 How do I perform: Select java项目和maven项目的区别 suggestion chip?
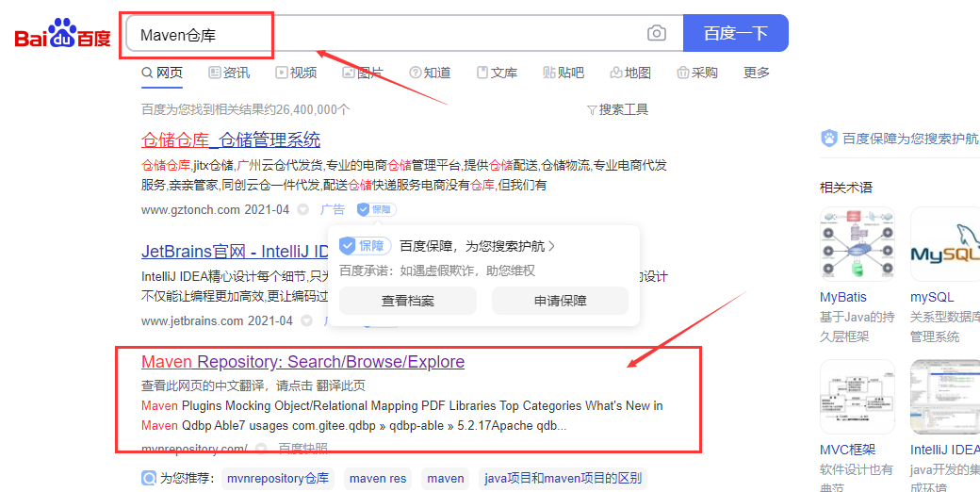pos(563,479)
